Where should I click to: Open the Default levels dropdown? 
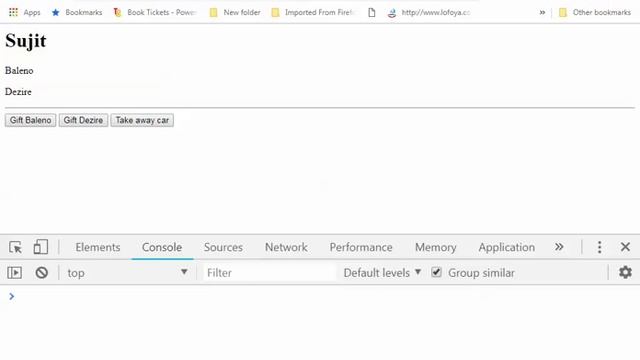382,273
